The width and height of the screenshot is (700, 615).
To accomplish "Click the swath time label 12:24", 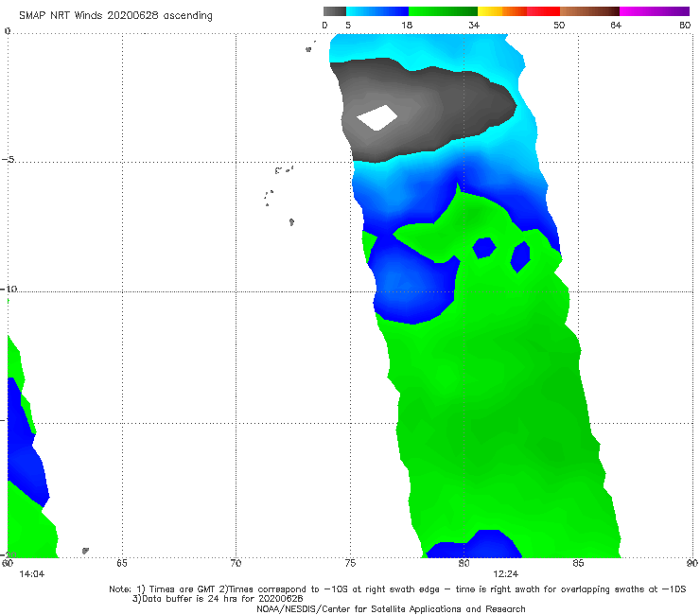I will point(506,574).
